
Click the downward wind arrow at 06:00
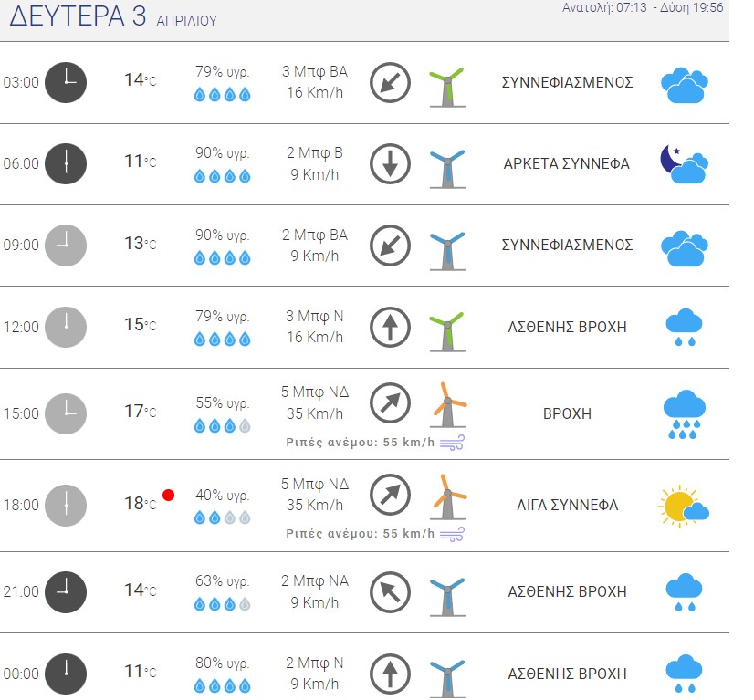(x=390, y=164)
